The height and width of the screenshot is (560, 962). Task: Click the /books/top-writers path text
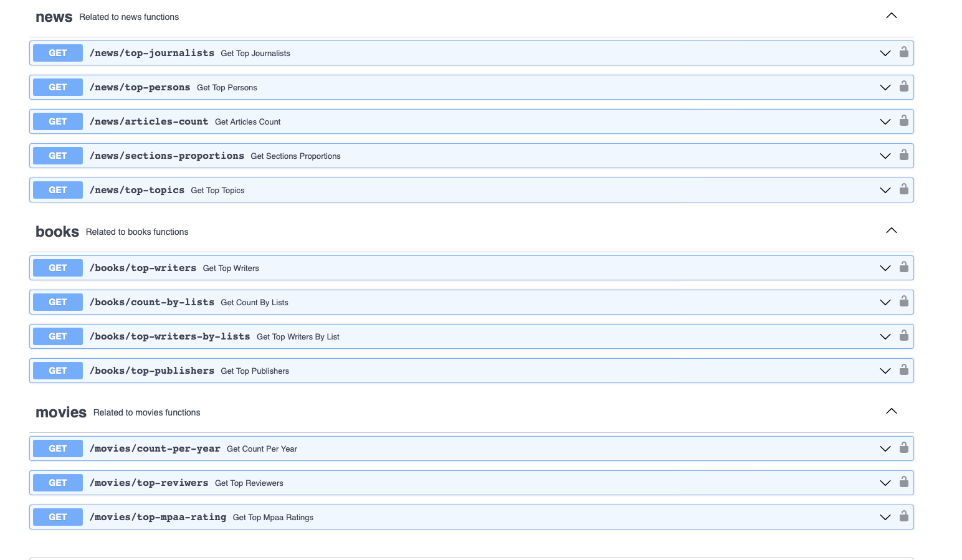(143, 268)
